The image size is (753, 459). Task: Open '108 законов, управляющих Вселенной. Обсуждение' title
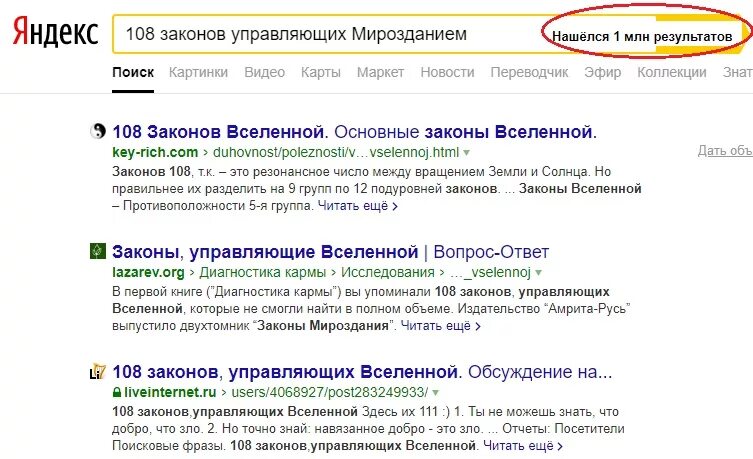pyautogui.click(x=363, y=372)
